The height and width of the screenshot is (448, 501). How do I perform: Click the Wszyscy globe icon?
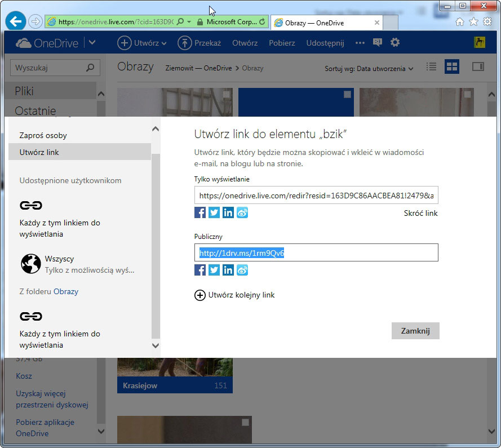(x=31, y=264)
